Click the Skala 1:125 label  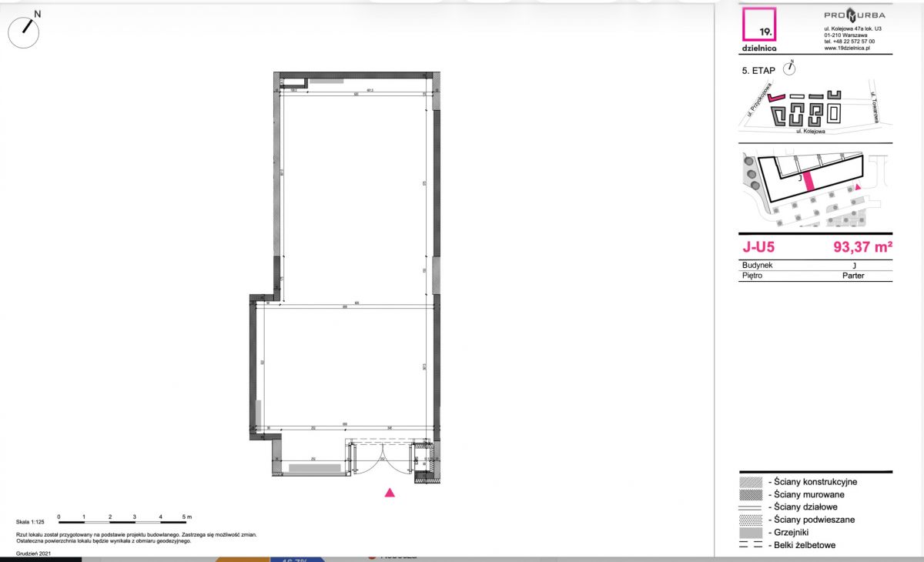click(28, 522)
